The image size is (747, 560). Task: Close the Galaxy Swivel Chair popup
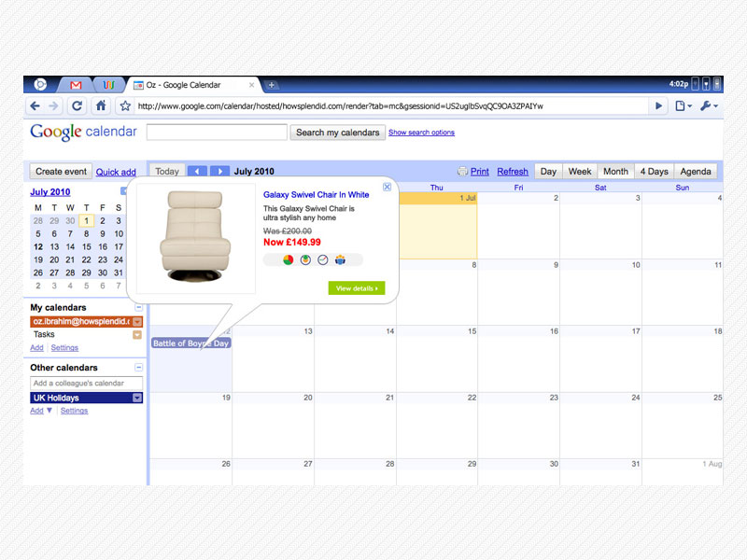(388, 187)
